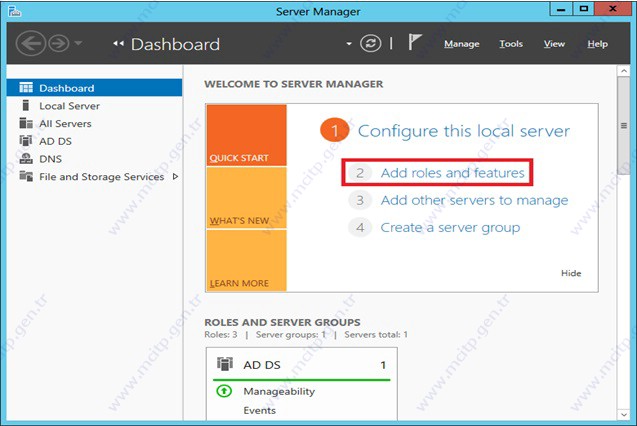637x426 pixels.
Task: Click the Quick Start tile
Action: [246, 135]
